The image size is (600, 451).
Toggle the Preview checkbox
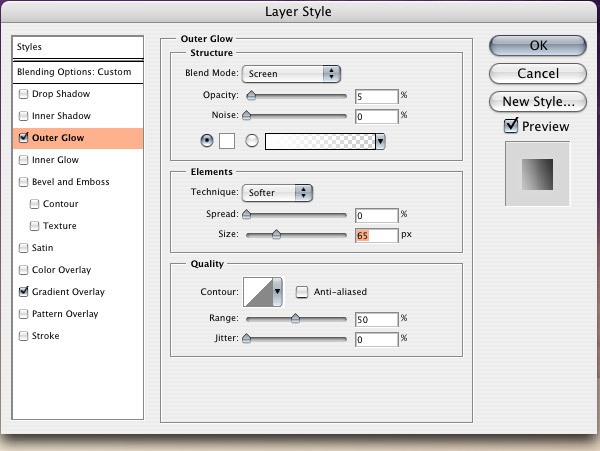(x=511, y=125)
